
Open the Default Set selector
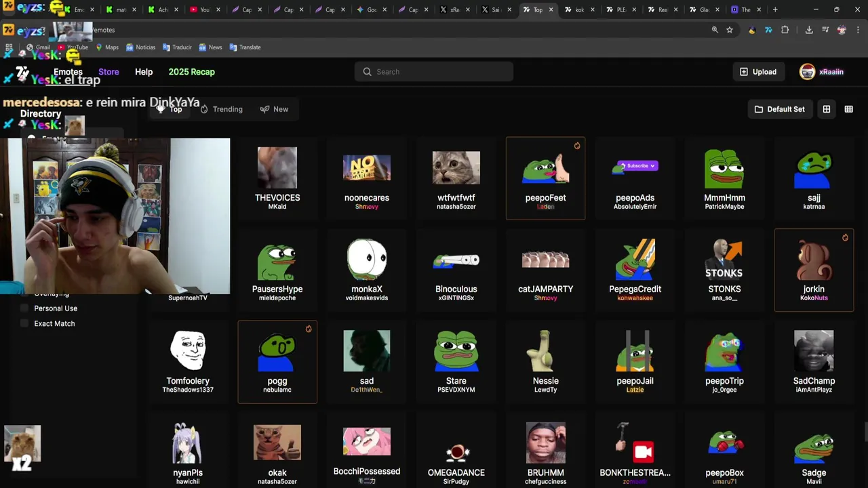(779, 109)
